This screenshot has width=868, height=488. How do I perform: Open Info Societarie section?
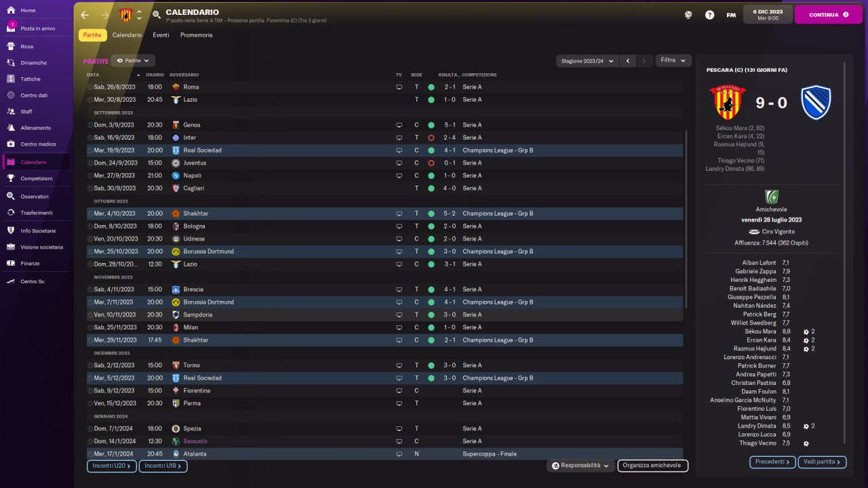tap(37, 231)
